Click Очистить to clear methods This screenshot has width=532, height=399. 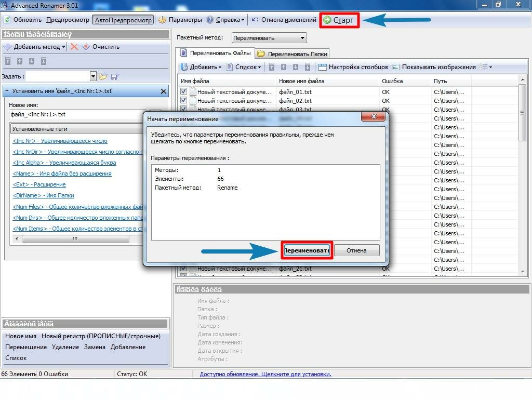[x=105, y=47]
